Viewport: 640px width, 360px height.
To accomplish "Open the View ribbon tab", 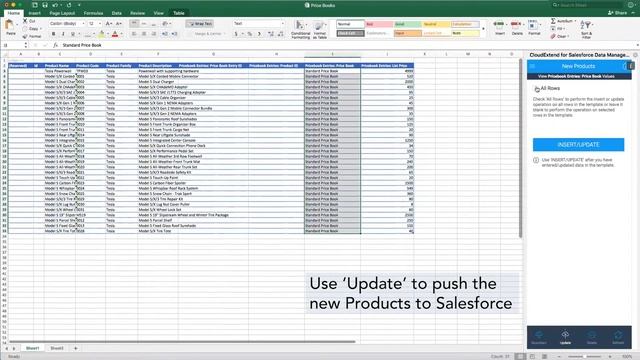I will coord(158,13).
